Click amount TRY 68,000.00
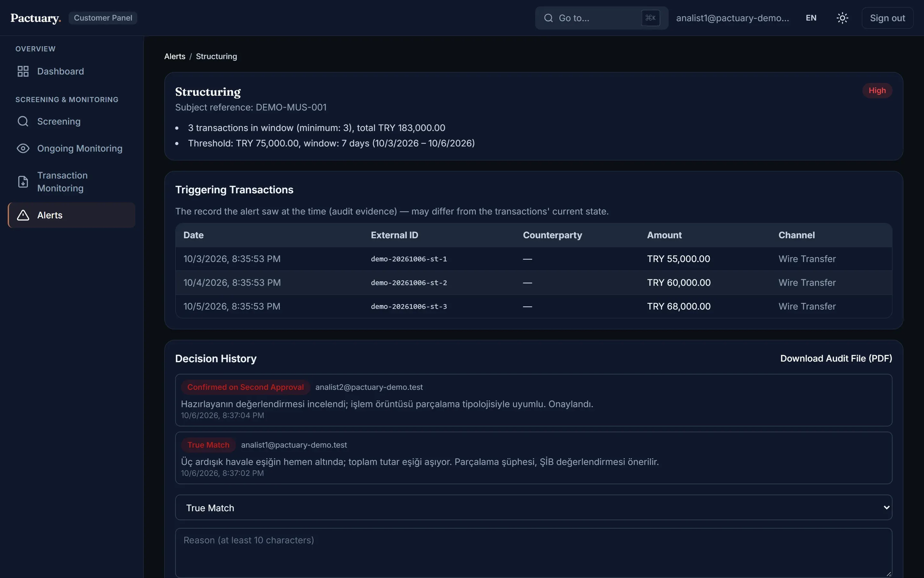The image size is (924, 578). point(679,307)
